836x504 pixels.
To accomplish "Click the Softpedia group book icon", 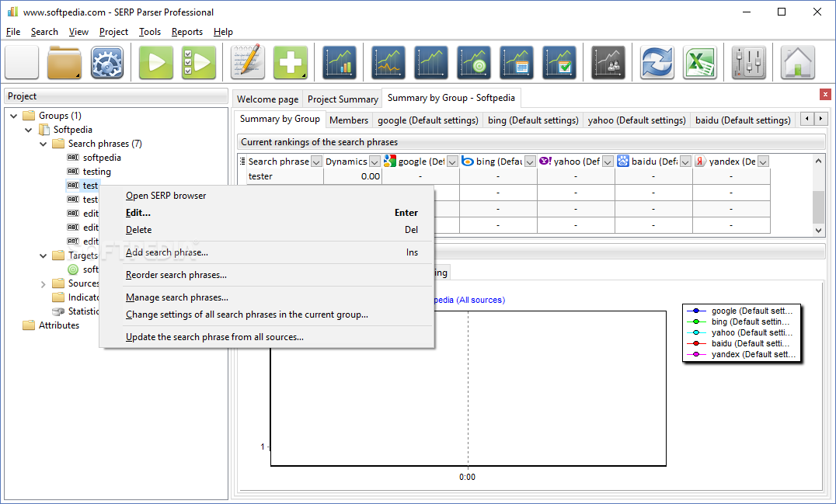I will tap(44, 130).
